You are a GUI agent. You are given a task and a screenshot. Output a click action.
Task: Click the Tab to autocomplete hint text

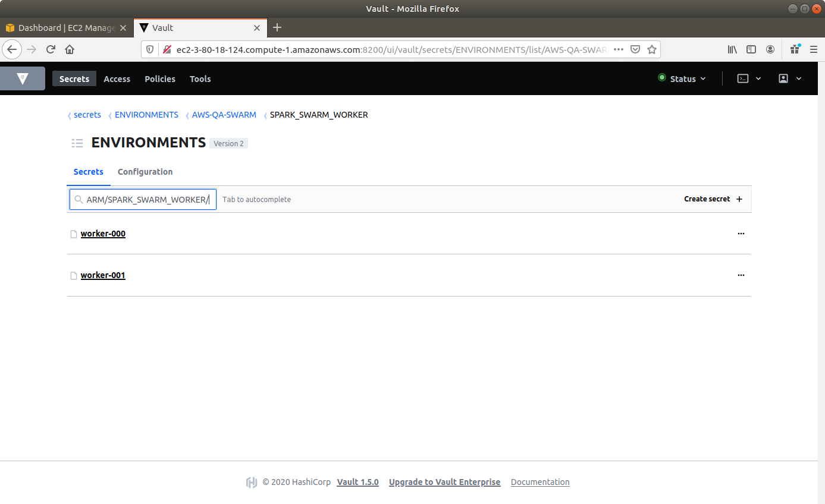256,200
